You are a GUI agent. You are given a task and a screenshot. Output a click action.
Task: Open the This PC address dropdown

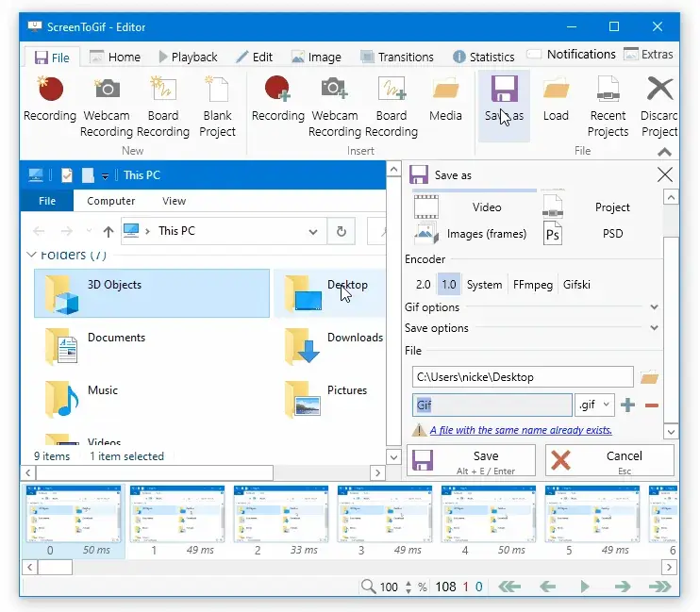[x=313, y=231]
